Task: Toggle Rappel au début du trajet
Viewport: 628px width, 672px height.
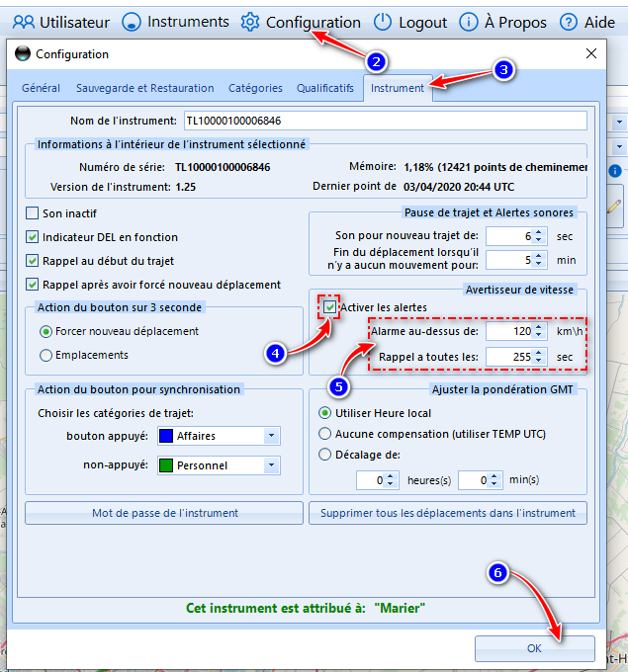Action: [33, 261]
